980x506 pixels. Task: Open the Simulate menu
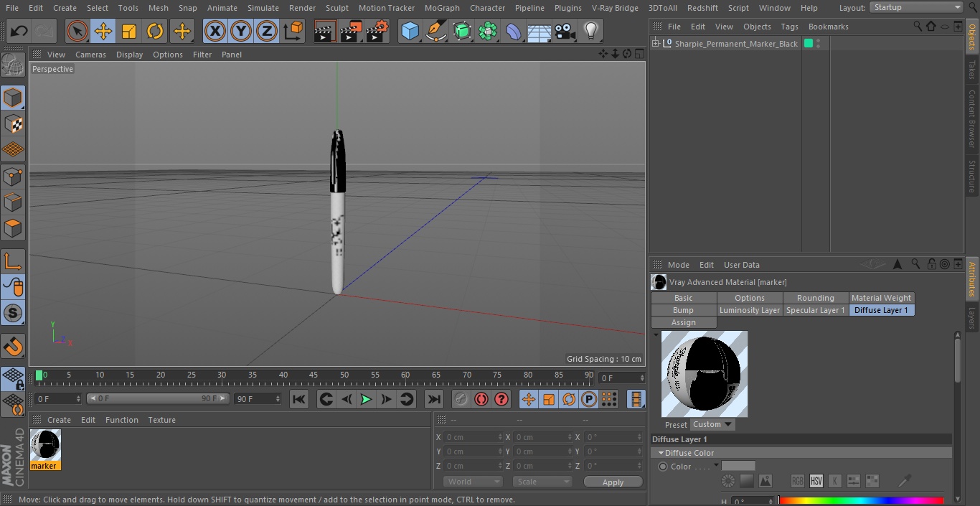(263, 8)
